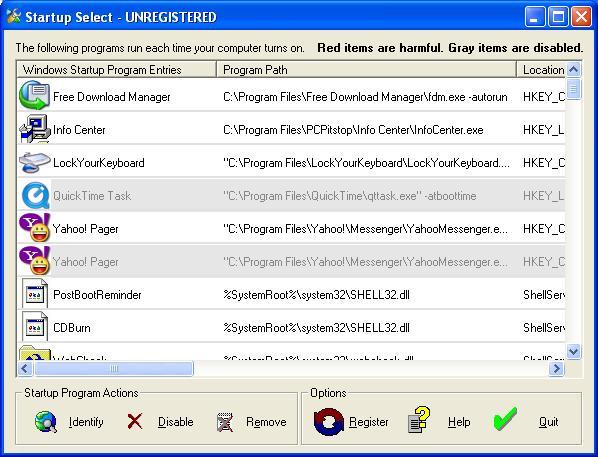Click the red X Disable icon

click(135, 422)
